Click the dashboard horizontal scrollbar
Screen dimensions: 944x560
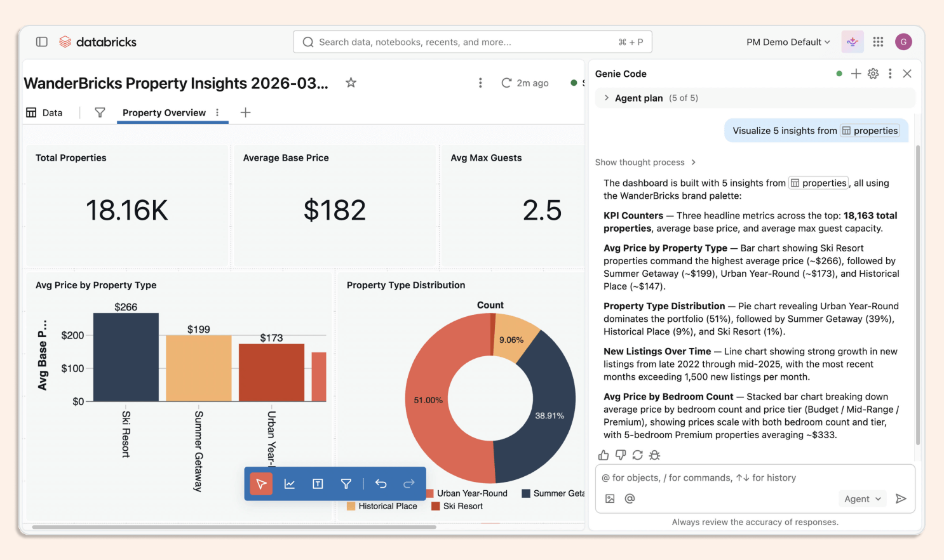point(234,527)
